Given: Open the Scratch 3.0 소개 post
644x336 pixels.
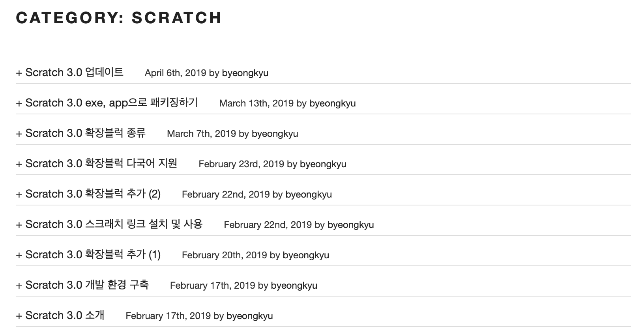Looking at the screenshot, I should (x=65, y=316).
